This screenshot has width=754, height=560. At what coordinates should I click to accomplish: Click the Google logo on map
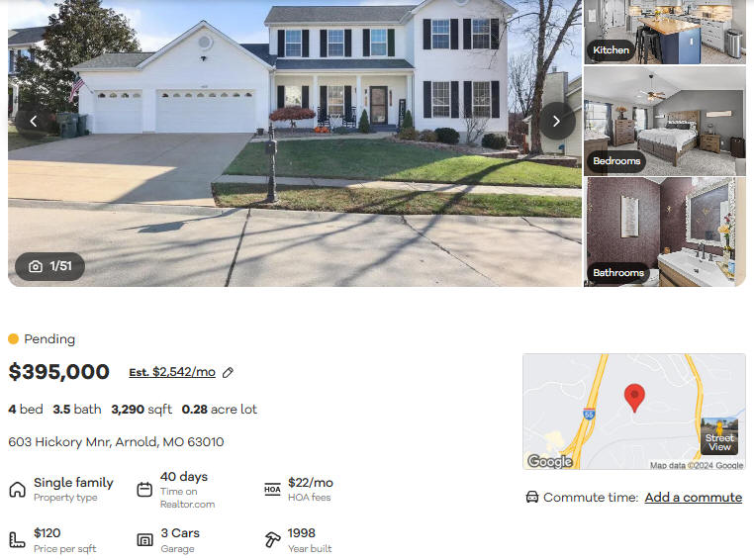pyautogui.click(x=550, y=461)
